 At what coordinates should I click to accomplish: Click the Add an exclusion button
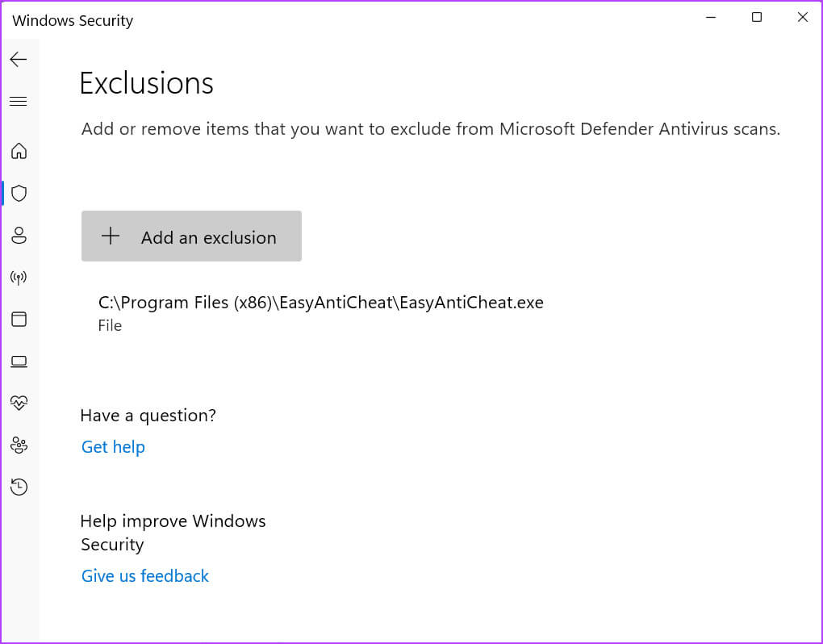pos(191,236)
